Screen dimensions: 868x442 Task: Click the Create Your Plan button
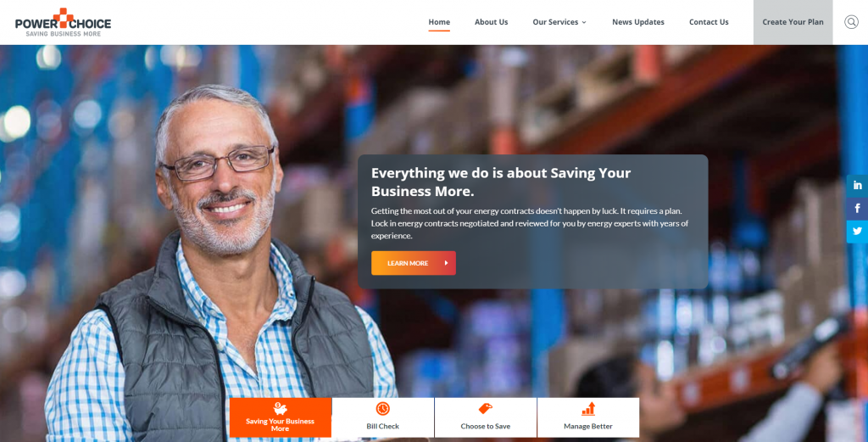[793, 22]
